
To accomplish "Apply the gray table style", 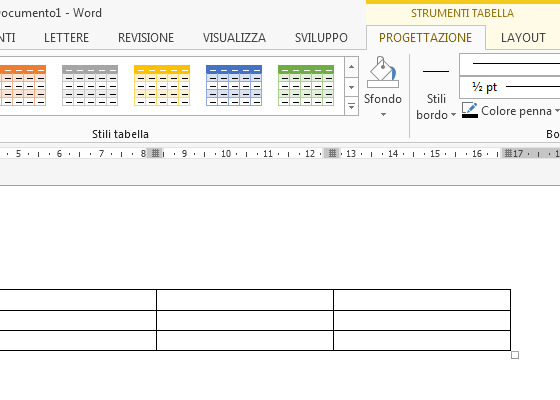I will click(90, 85).
